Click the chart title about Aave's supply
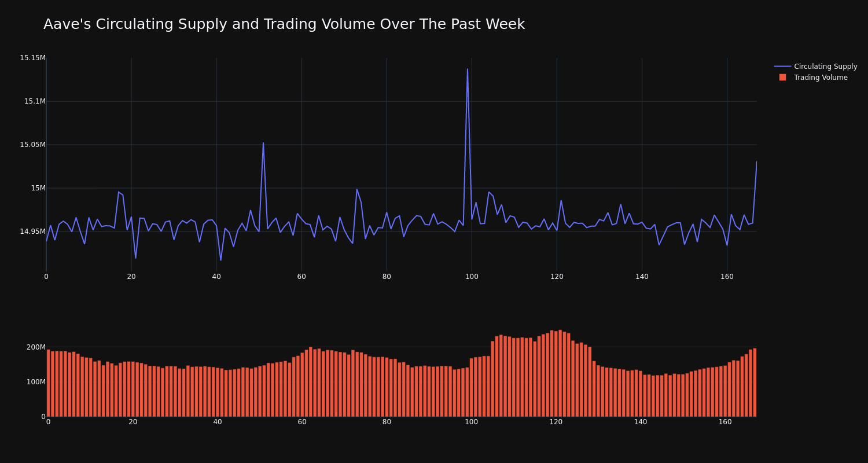Screen dimensions: 868x463 pos(284,24)
